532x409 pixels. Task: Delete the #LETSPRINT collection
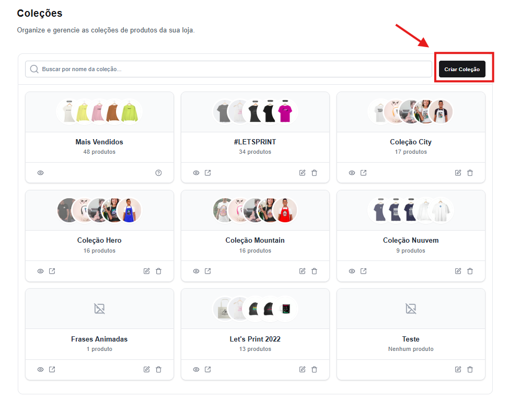314,173
